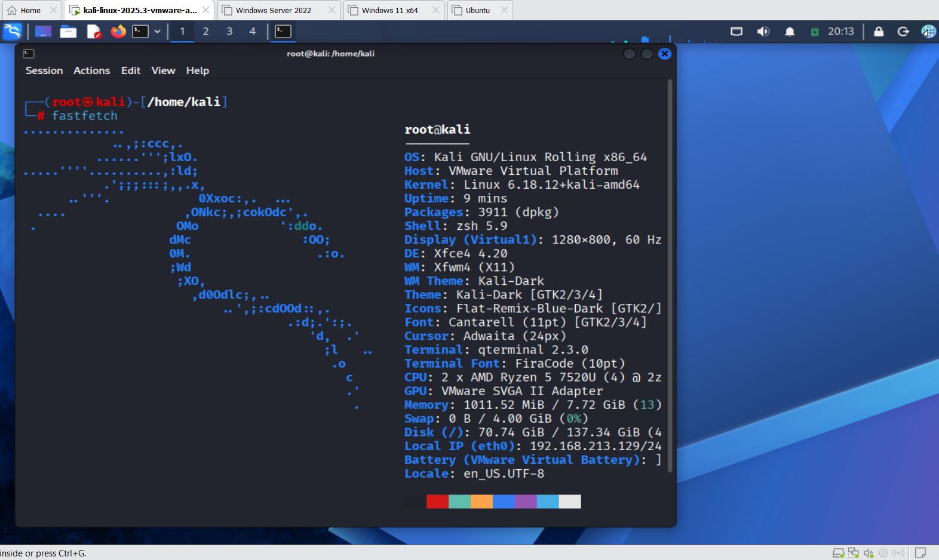Click the local IP '192.168.213.129/24'
This screenshot has width=939, height=560.
tap(596, 446)
